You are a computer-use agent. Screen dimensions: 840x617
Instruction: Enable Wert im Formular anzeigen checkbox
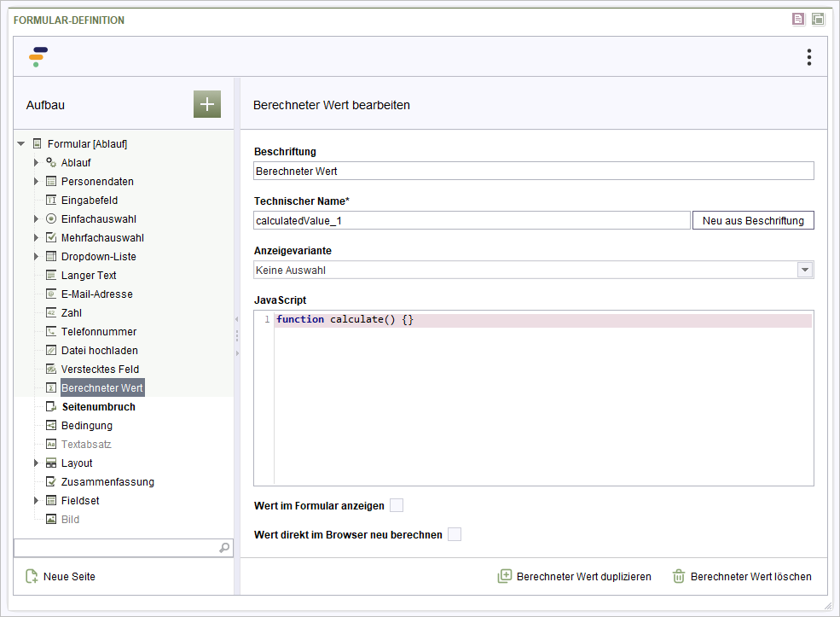click(397, 505)
